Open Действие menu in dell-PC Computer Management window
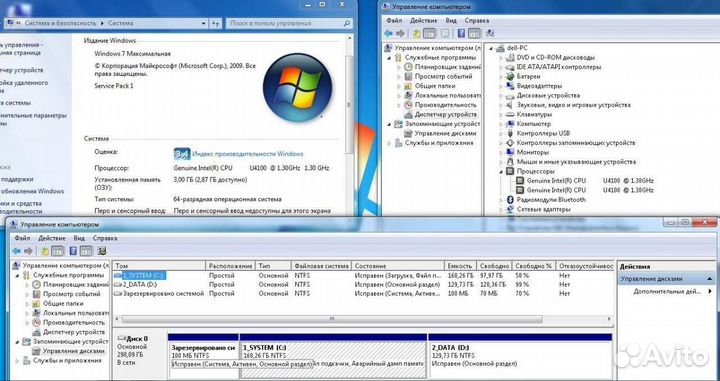 424,21
